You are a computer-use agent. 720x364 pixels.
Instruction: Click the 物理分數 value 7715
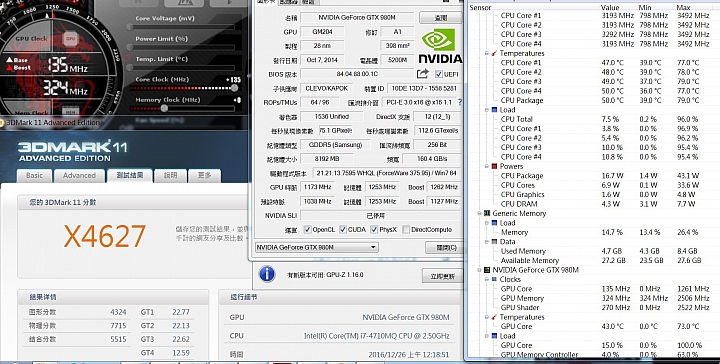[x=118, y=325]
